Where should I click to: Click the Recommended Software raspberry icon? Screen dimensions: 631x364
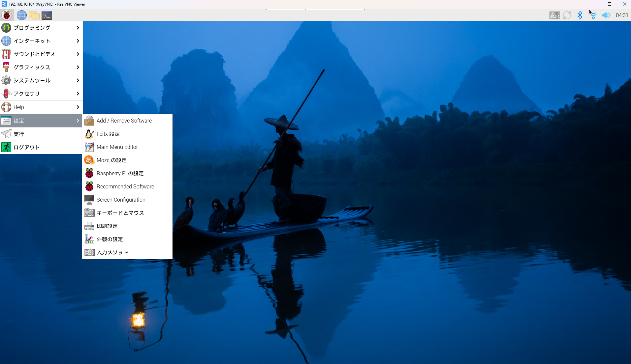tap(89, 186)
